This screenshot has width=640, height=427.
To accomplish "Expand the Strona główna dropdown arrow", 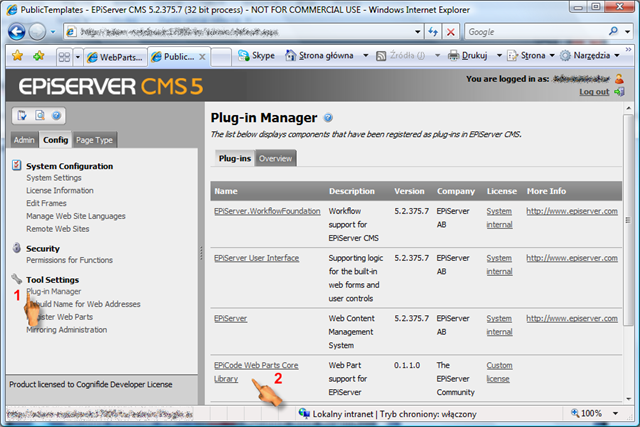I will point(362,56).
